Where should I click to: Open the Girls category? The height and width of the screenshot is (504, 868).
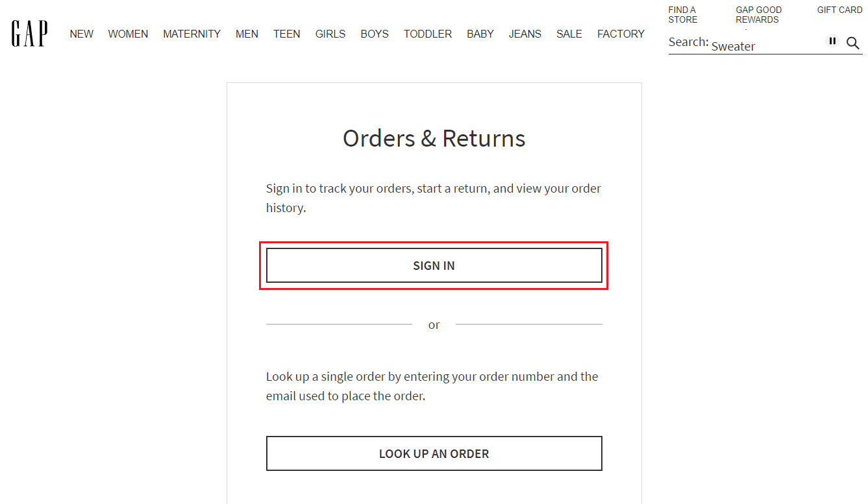point(330,34)
